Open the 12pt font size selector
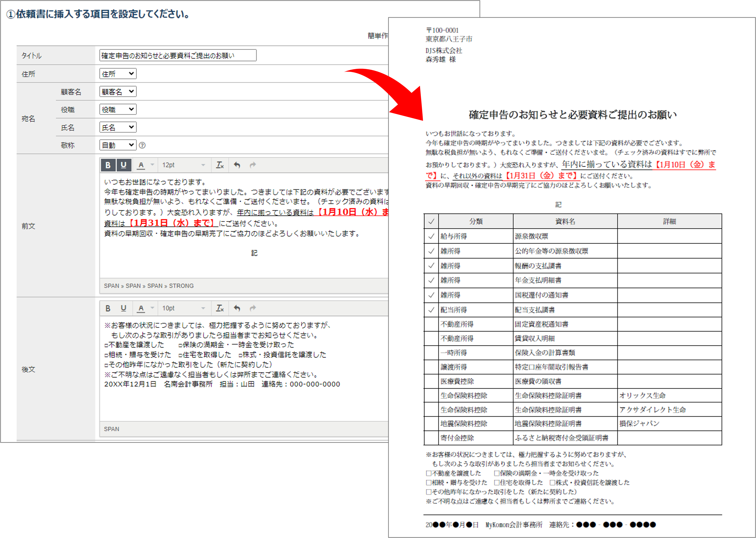Viewport: 756px width, 538px height. pyautogui.click(x=184, y=165)
